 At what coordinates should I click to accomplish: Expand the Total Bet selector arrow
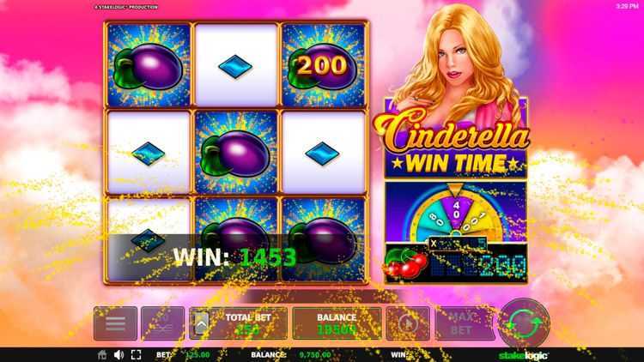pyautogui.click(x=201, y=324)
